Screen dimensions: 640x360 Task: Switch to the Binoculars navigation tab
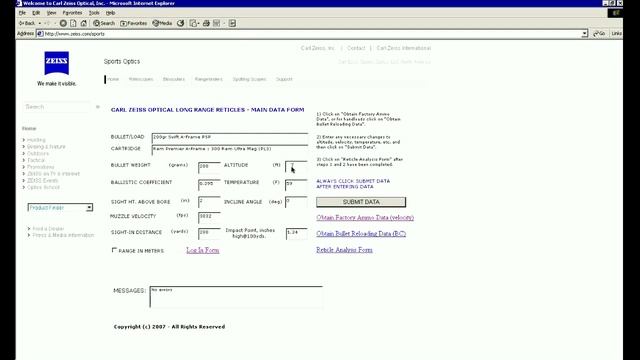click(174, 79)
